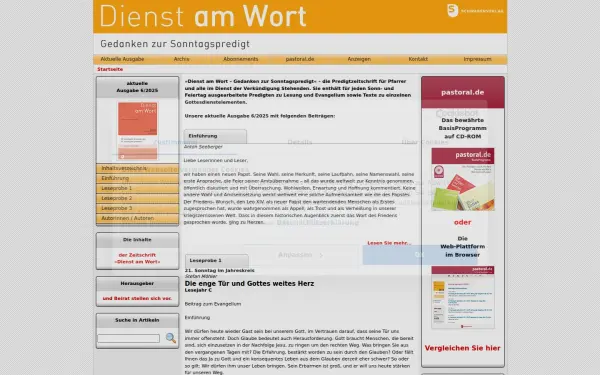Viewport: 600px width, 375px height.
Task: Click the search magnifier icon
Action: [x=171, y=338]
